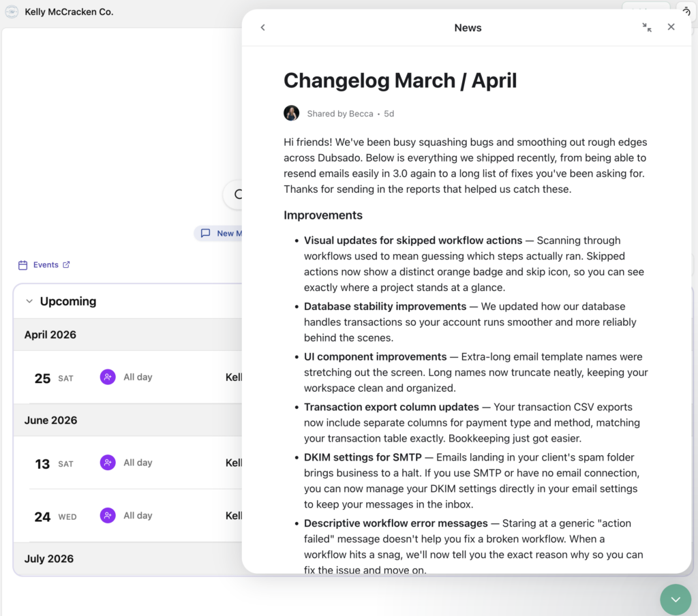Collapse the News panel with shrink icon
Viewport: 698px width, 616px height.
[646, 27]
